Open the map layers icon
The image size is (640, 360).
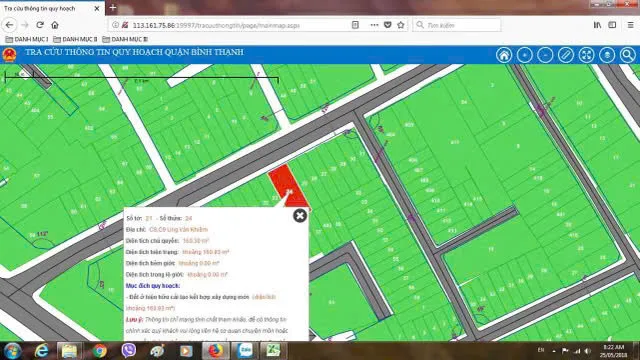607,55
